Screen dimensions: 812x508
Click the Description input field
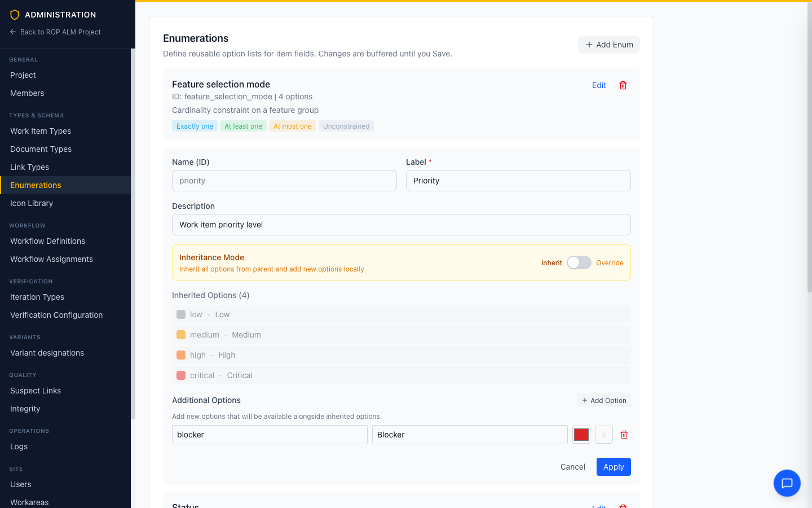point(401,225)
